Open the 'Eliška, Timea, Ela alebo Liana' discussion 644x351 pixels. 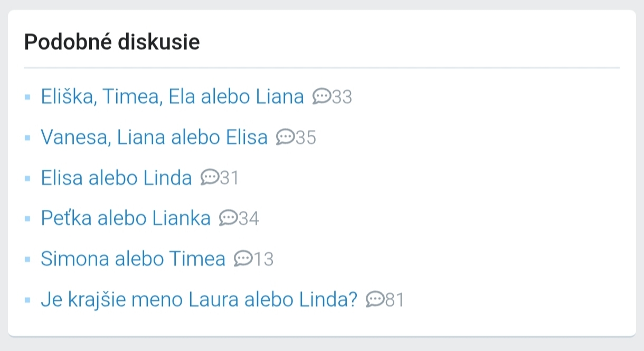172,97
